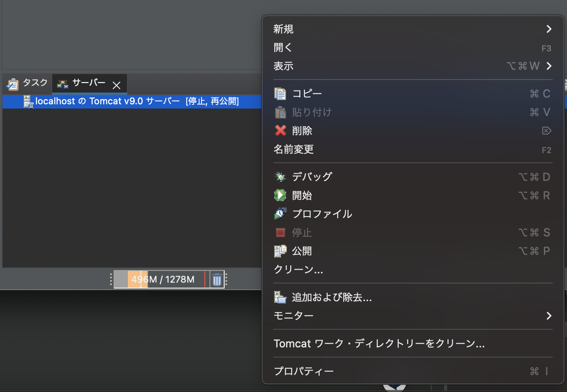Select クリーン... from the context menu

pyautogui.click(x=298, y=270)
